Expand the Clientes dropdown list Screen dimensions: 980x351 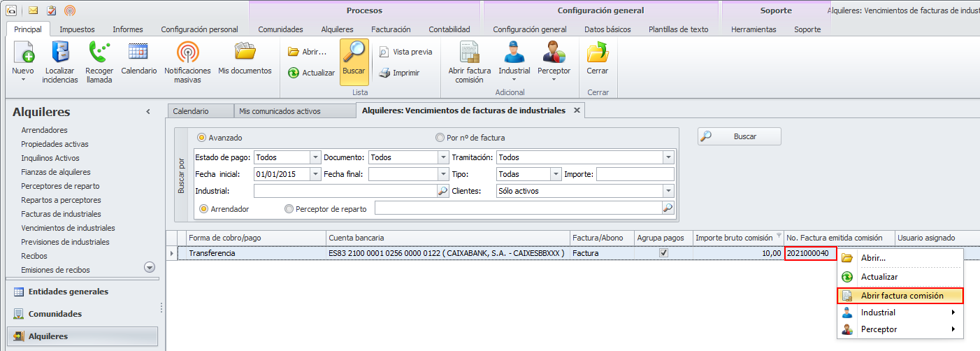click(x=668, y=191)
